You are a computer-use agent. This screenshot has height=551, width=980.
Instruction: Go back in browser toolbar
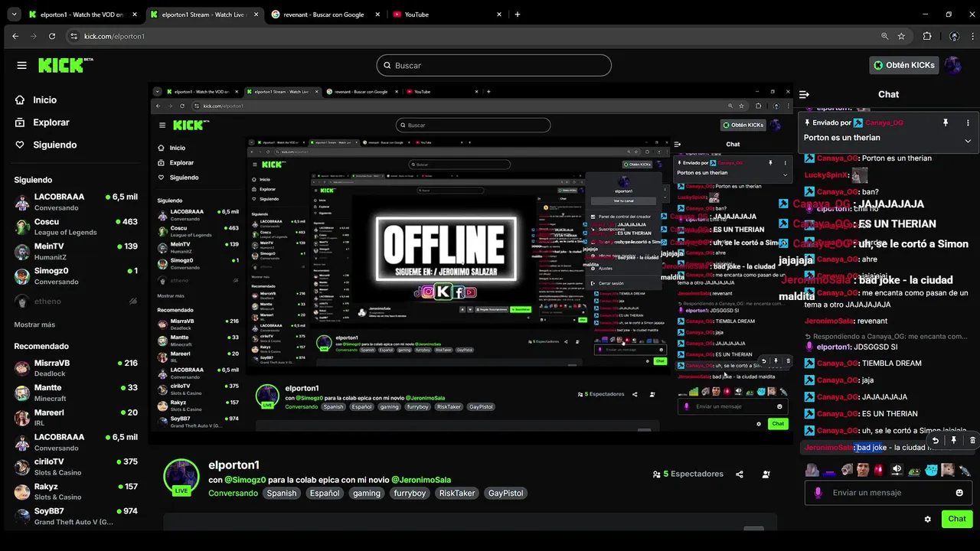pos(15,36)
